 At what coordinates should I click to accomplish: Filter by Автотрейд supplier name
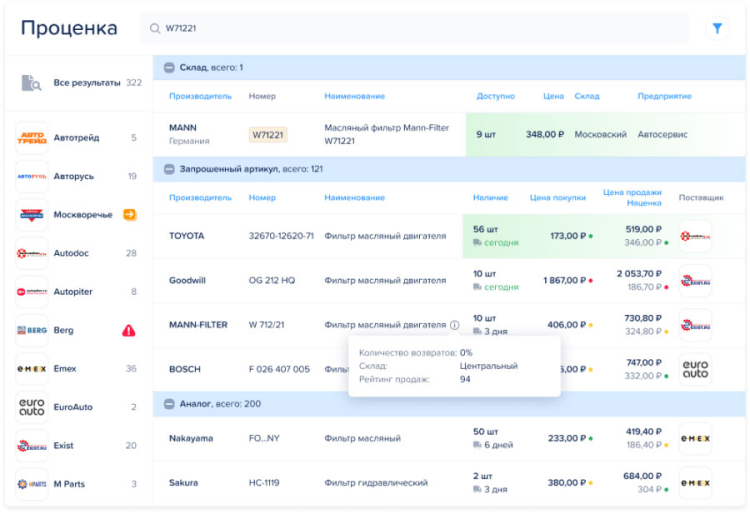coord(77,138)
